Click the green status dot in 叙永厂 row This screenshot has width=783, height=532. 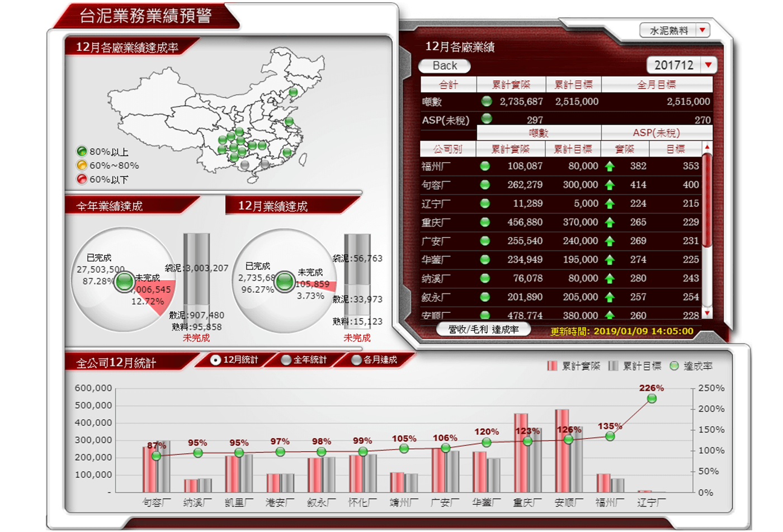click(485, 297)
